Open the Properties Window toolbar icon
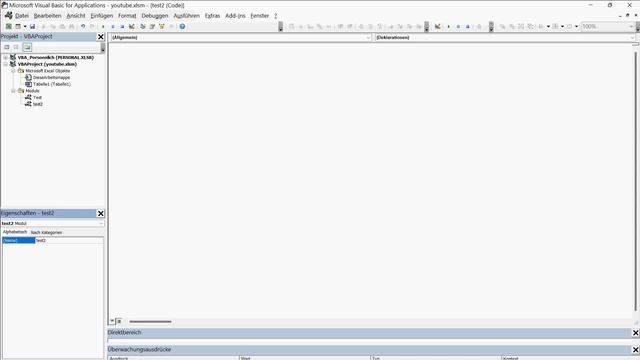The height and width of the screenshot is (360, 640). tap(152, 27)
